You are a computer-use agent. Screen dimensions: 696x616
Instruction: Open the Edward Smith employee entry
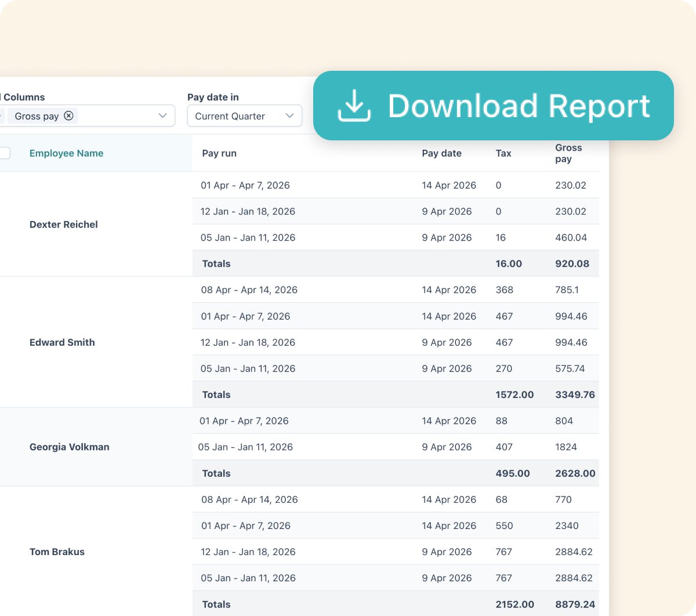pyautogui.click(x=62, y=342)
